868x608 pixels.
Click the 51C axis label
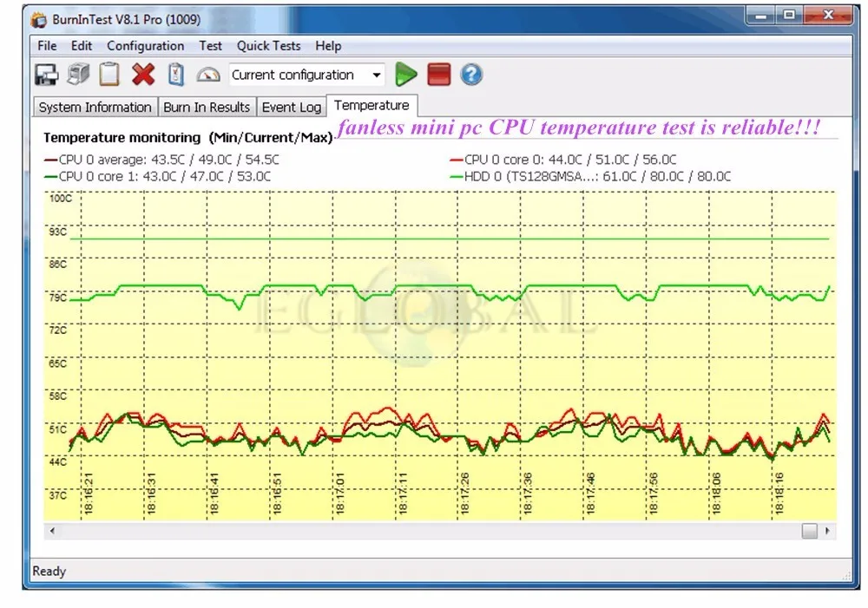[57, 429]
